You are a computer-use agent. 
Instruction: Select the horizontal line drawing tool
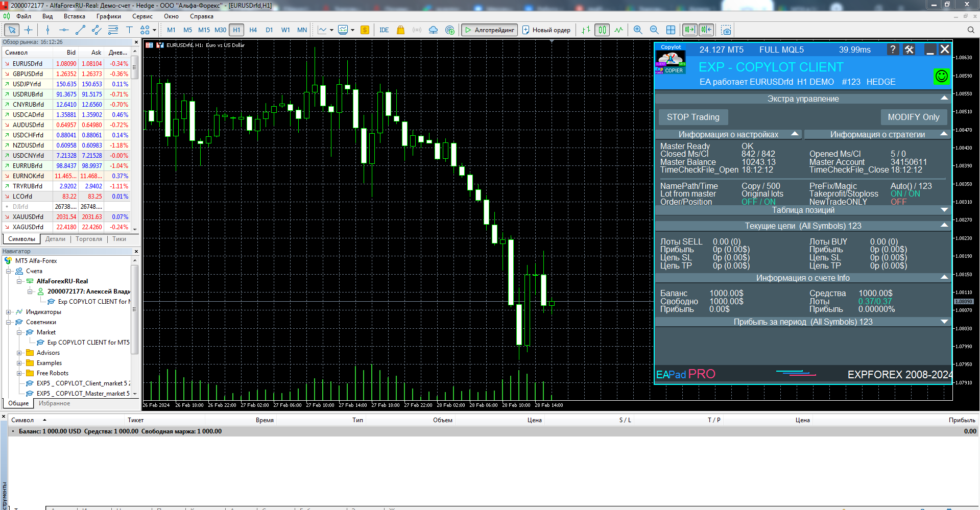point(64,30)
